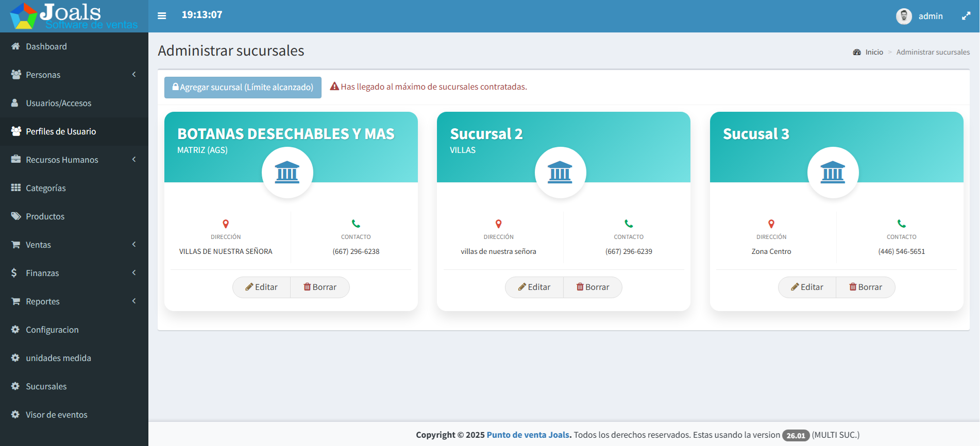This screenshot has width=980, height=446.
Task: Open the Dashboard menu item
Action: 74,46
